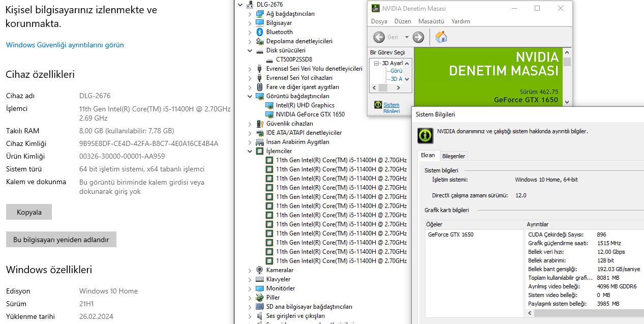Switch to the Ekran tab in Sistem Bilgileri
644x324 pixels.
coord(428,156)
